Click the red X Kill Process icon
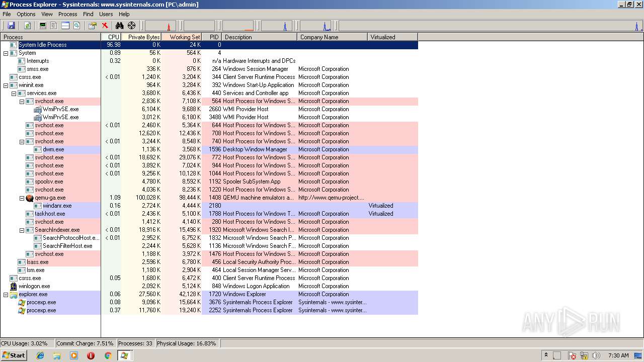 pyautogui.click(x=105, y=26)
